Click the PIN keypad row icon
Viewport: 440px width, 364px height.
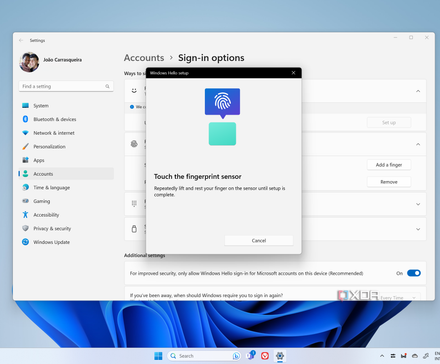coord(134,203)
